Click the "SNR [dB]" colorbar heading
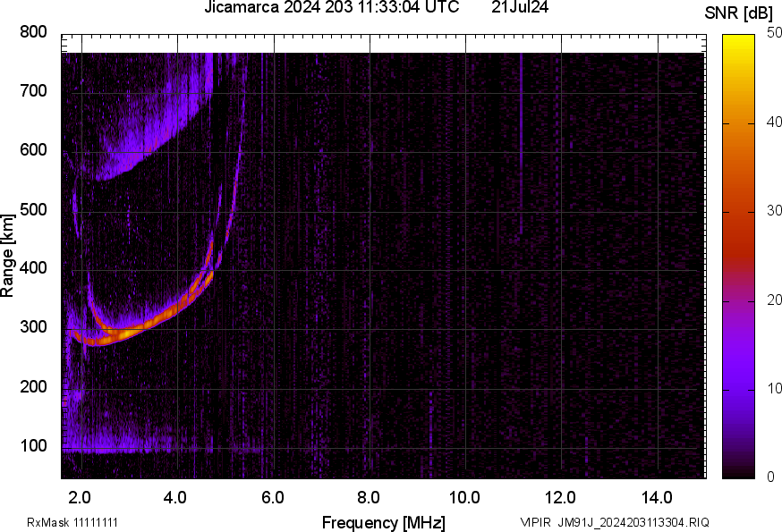The width and height of the screenshot is (782, 532). pyautogui.click(x=739, y=13)
